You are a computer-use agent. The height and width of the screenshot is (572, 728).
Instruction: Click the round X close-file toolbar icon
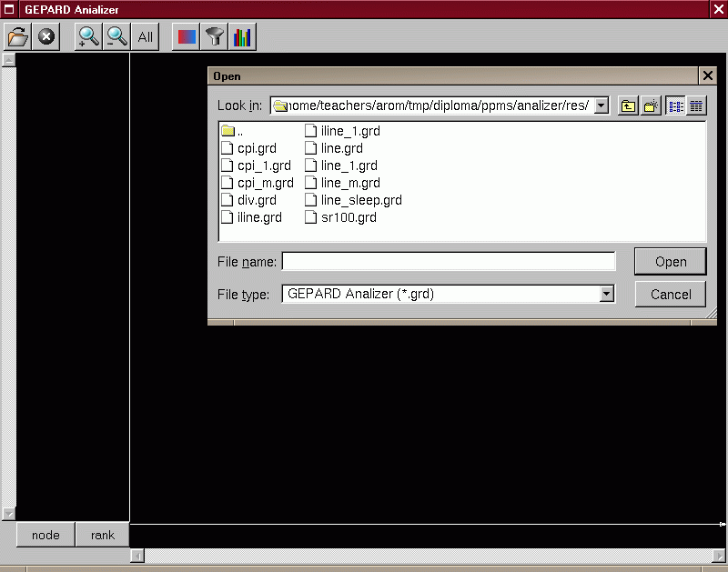(x=46, y=37)
